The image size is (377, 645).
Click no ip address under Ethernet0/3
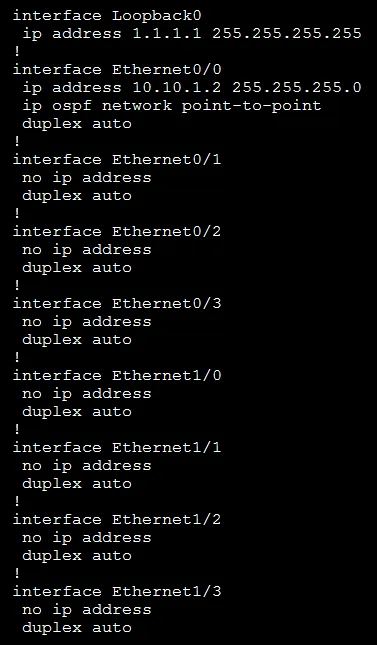[x=87, y=322]
